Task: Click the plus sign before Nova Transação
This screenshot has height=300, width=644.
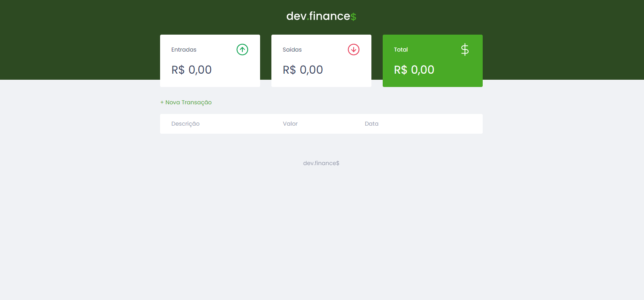Action: tap(162, 102)
